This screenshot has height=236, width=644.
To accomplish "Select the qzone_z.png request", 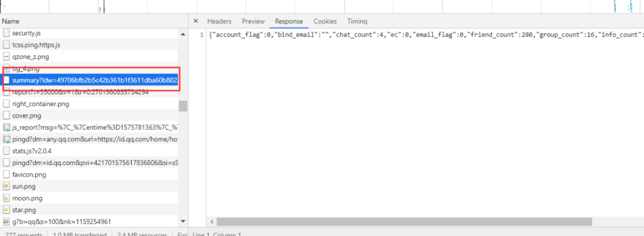I will (x=89, y=56).
